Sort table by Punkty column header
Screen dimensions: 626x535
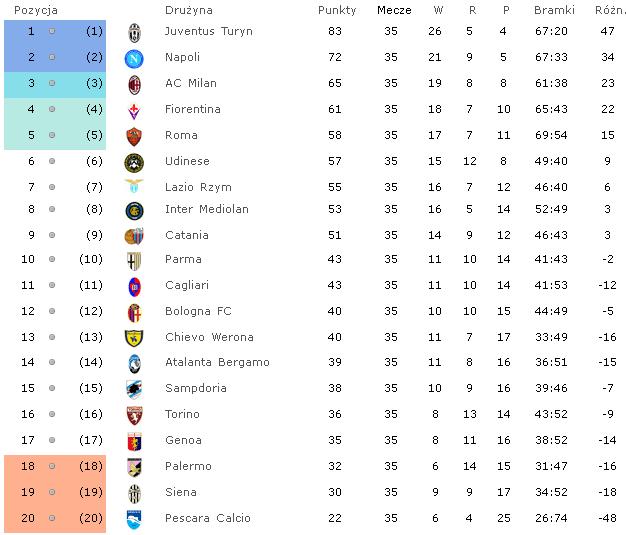tap(337, 10)
